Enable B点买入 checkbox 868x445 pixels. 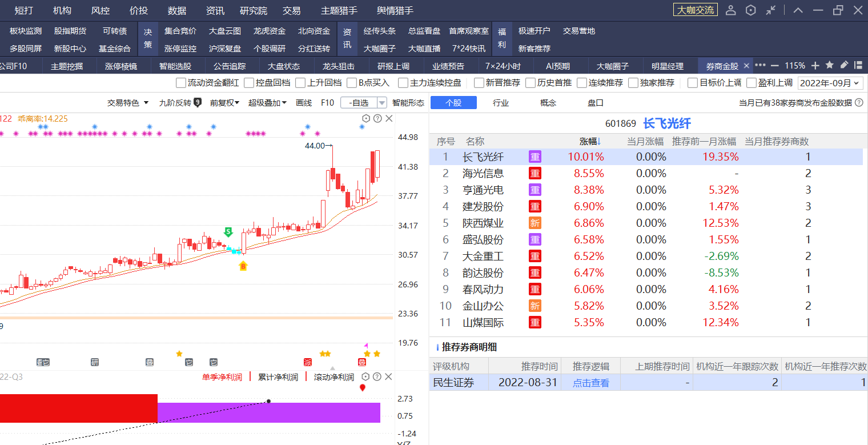[352, 83]
